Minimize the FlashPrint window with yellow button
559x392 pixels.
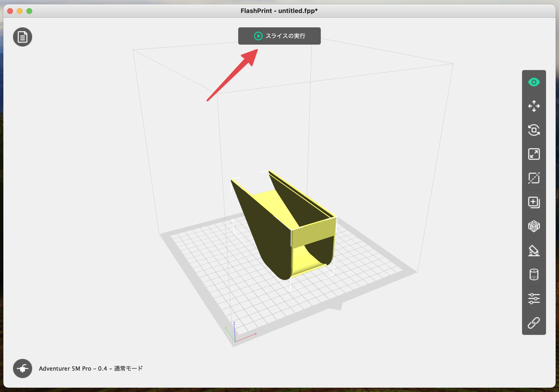point(20,11)
